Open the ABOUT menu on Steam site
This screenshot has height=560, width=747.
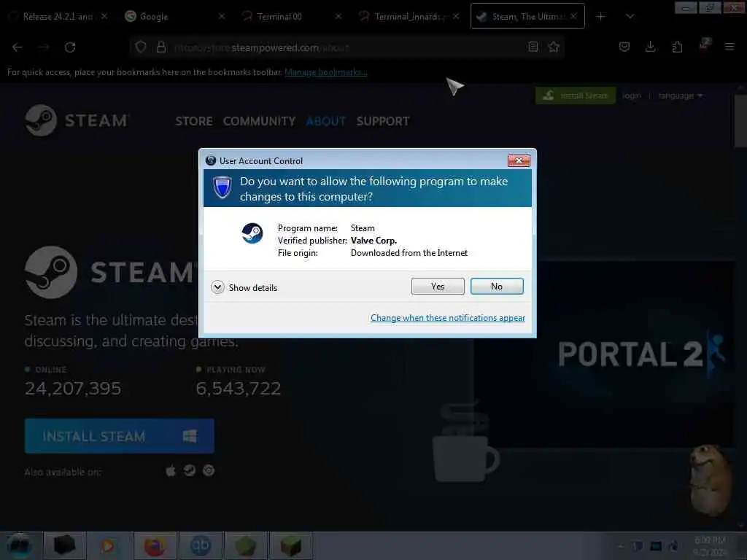point(326,121)
